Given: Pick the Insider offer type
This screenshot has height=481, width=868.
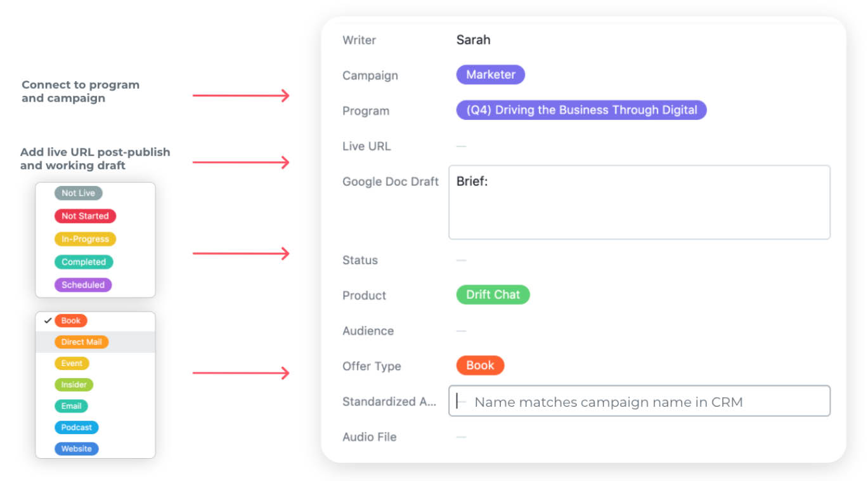Looking at the screenshot, I should click(74, 385).
